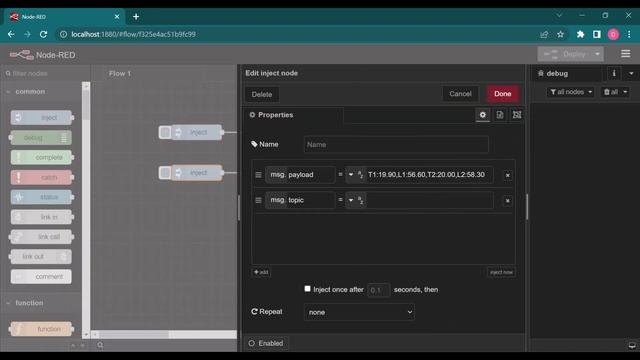Open the topic value type dropdown arrow
The height and width of the screenshot is (360, 640).
351,200
